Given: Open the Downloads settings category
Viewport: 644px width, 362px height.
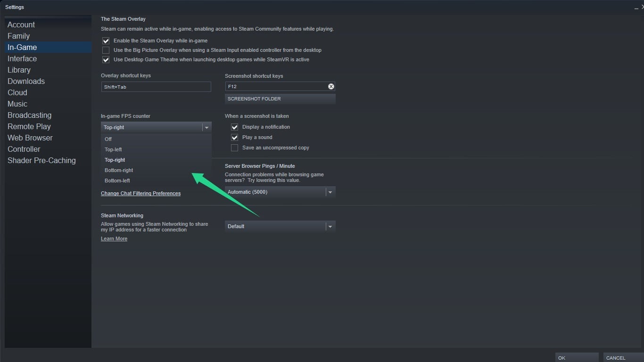Looking at the screenshot, I should [x=26, y=81].
